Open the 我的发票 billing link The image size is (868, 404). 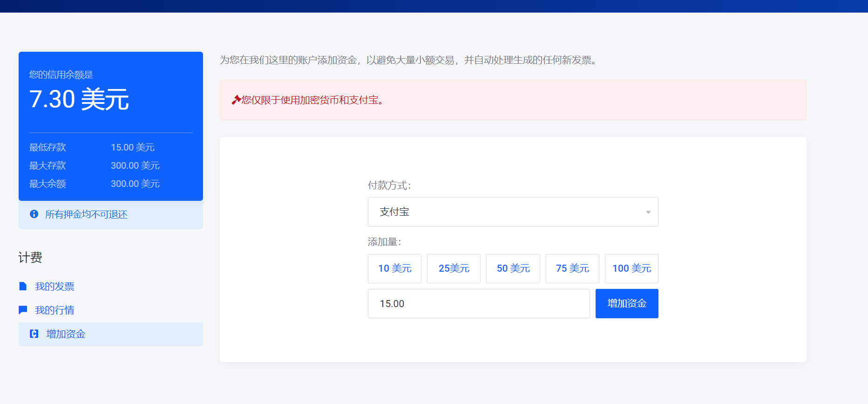(x=54, y=287)
